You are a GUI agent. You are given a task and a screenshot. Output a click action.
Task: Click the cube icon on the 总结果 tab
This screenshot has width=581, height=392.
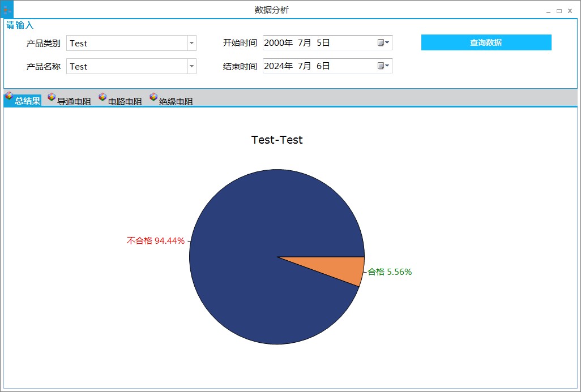8,97
